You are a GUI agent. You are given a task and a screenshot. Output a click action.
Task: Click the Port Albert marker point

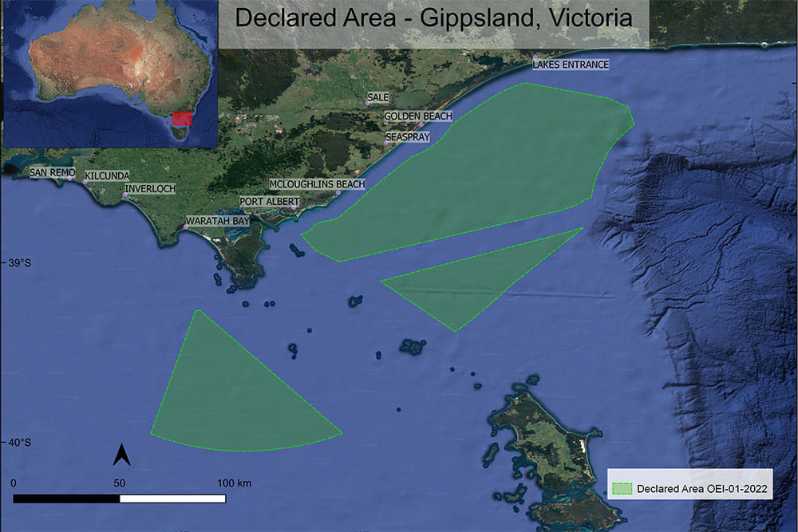pos(294,208)
